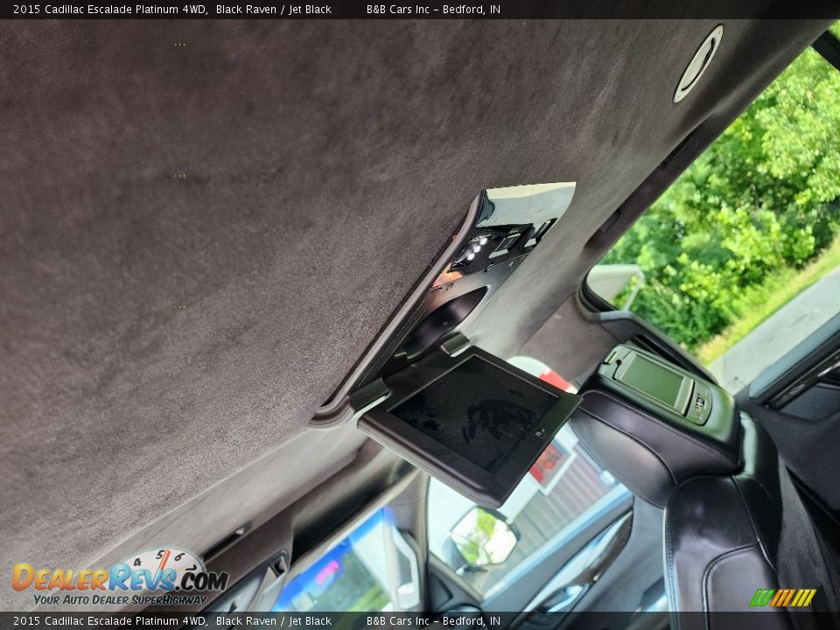
Task: Click the striped green-orange logo in corner
Action: pyautogui.click(x=782, y=598)
